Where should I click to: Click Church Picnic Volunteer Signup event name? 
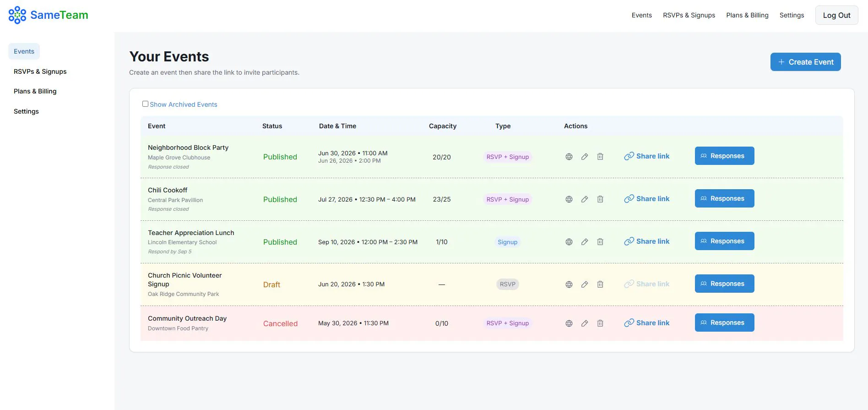click(184, 279)
